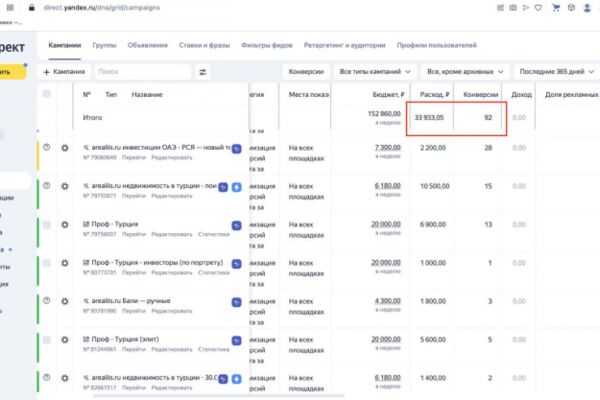This screenshot has width=600, height=400.
Task: Switch to the Объявления tab
Action: (148, 45)
